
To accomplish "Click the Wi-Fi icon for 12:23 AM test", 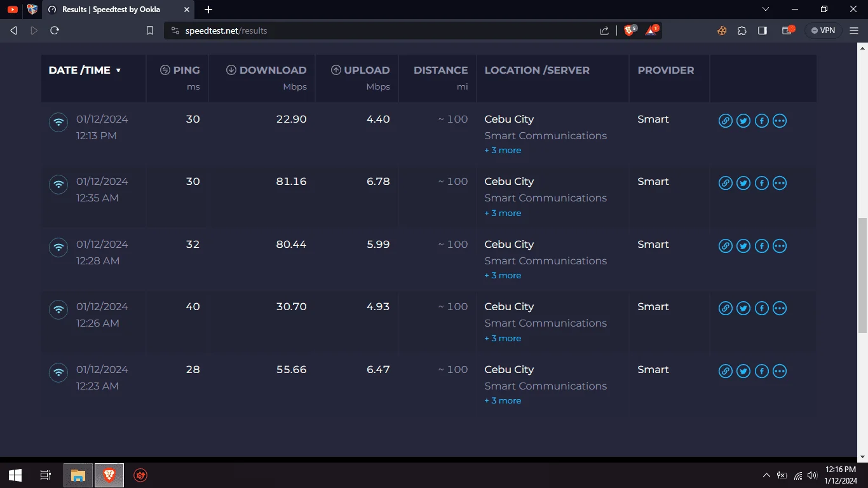I will (58, 372).
